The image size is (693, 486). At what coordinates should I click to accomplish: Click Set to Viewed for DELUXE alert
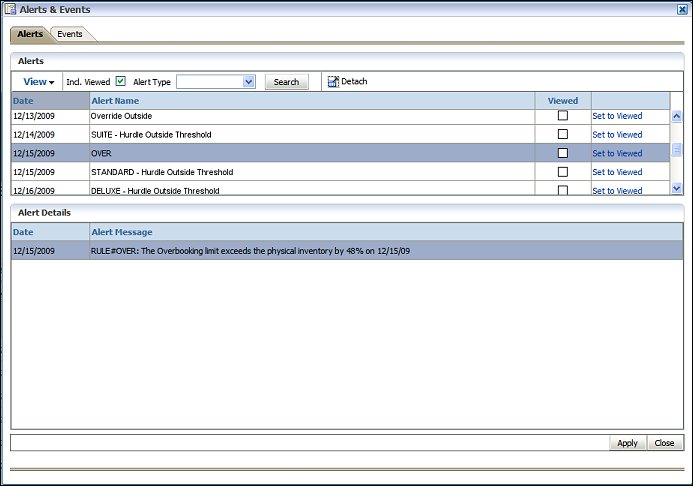(x=617, y=190)
